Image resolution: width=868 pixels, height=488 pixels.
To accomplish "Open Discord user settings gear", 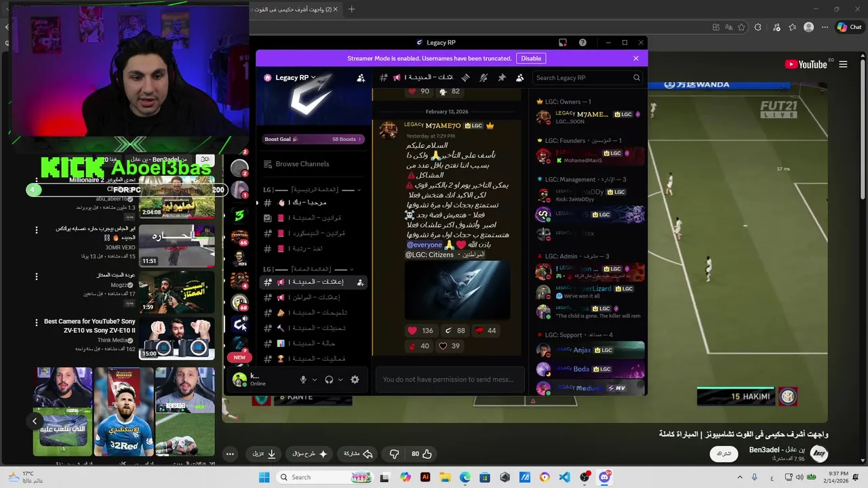I will point(355,380).
